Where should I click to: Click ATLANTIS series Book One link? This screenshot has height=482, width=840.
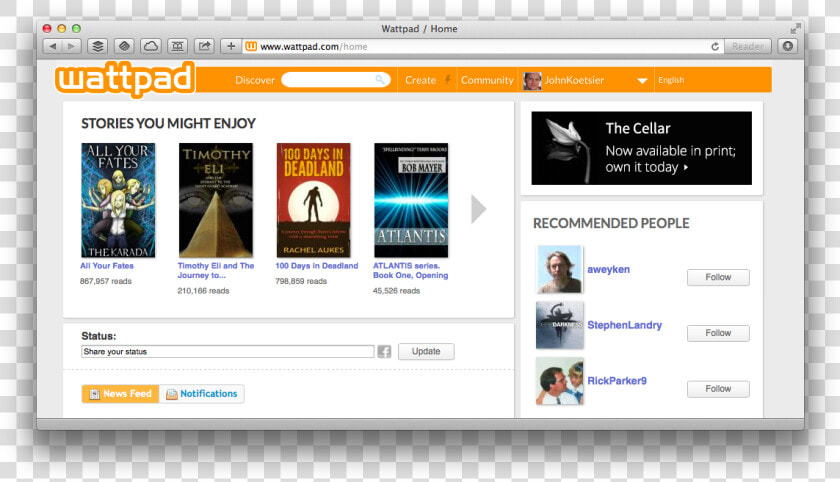click(410, 270)
